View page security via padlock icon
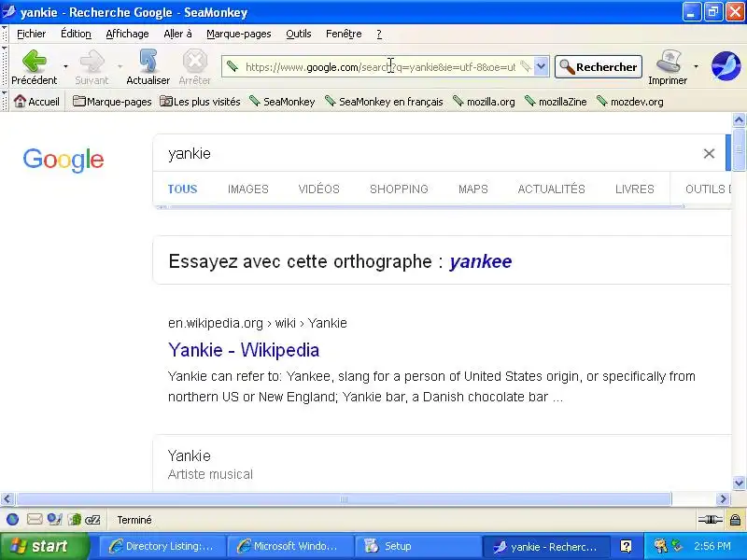This screenshot has height=560, width=747. pos(735,520)
